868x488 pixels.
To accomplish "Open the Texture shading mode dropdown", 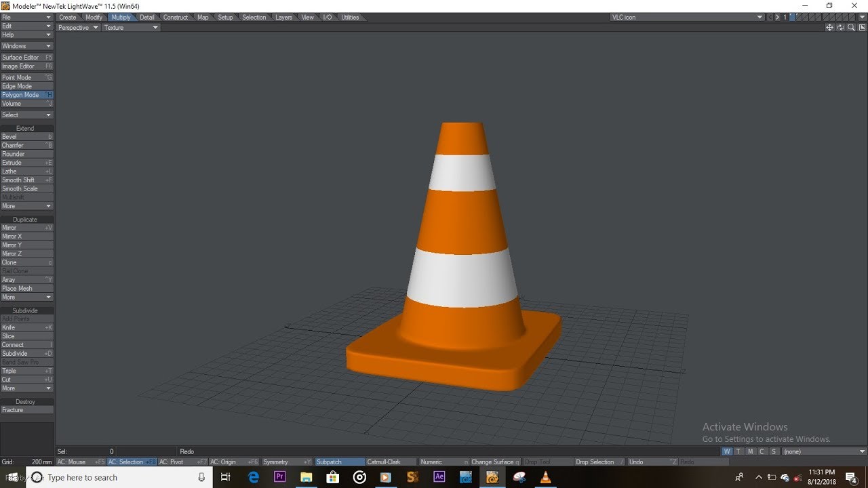I will click(130, 27).
